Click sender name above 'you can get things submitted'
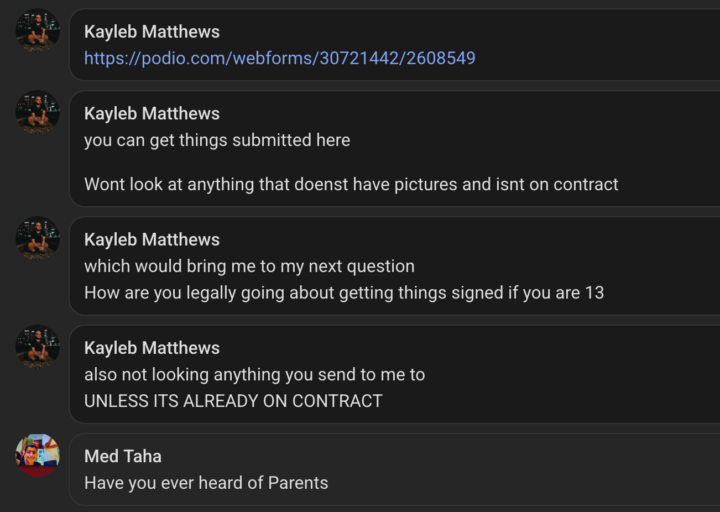Screen dimensions: 720x512 [152, 113]
